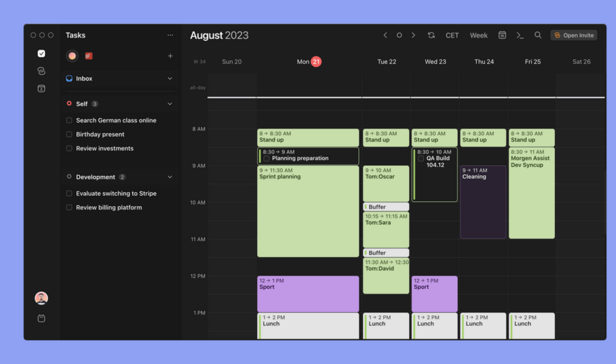
Task: Tick the Evaluate switching to Stripe checkbox
Action: coord(69,193)
